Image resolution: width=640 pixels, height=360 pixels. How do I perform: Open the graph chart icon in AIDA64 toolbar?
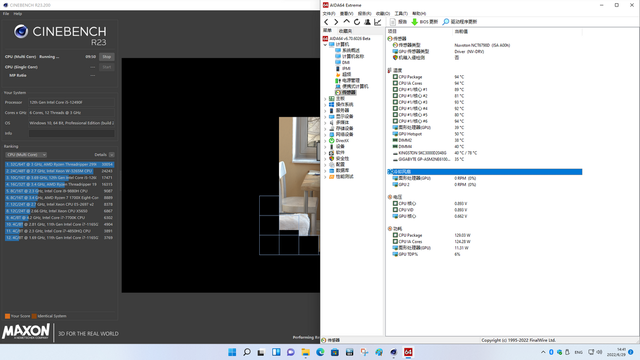pyautogui.click(x=378, y=22)
